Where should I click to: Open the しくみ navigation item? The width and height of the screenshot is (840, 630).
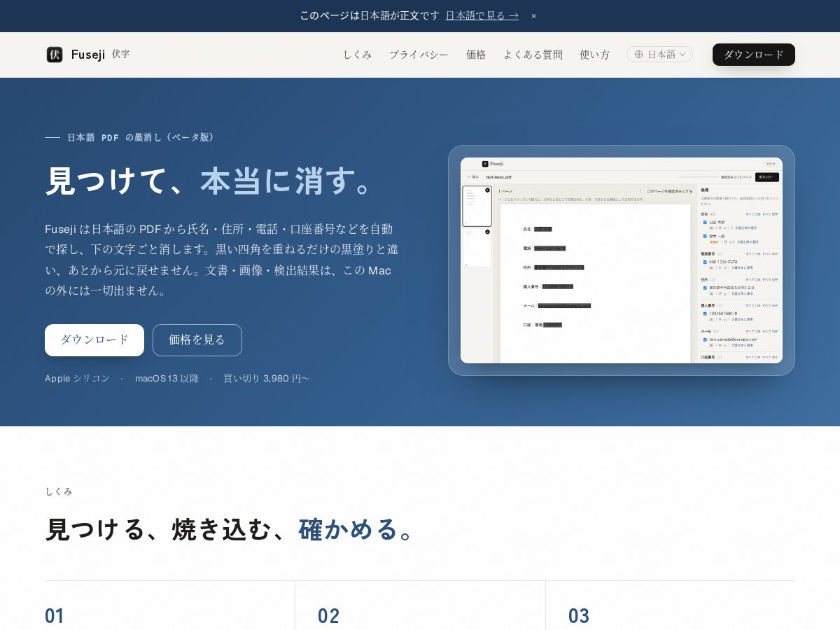click(x=357, y=55)
